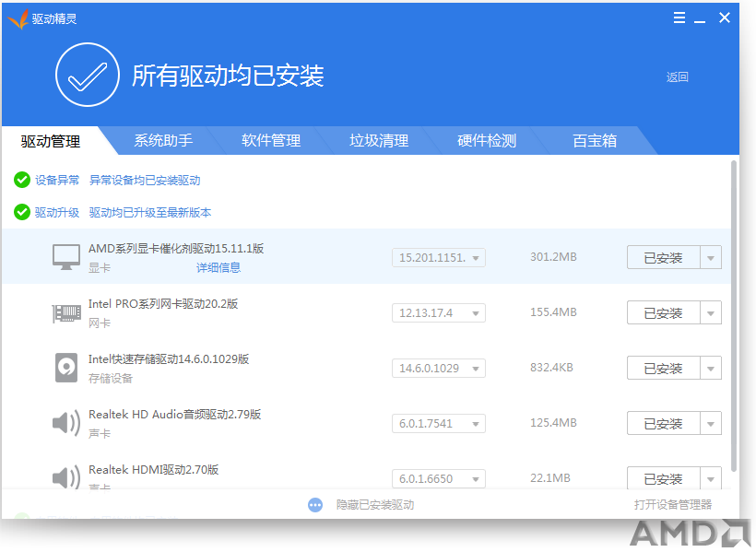Click the 设备异常 label
This screenshot has width=756, height=552.
[x=57, y=181]
